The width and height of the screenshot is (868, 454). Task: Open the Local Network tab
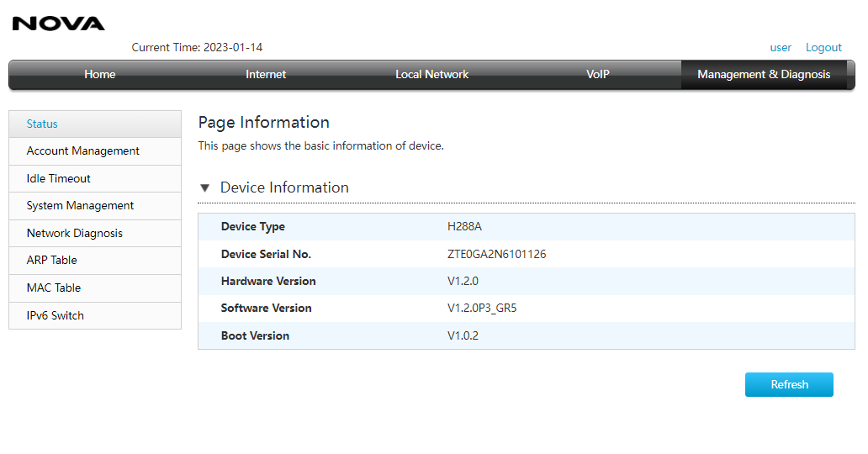431,74
